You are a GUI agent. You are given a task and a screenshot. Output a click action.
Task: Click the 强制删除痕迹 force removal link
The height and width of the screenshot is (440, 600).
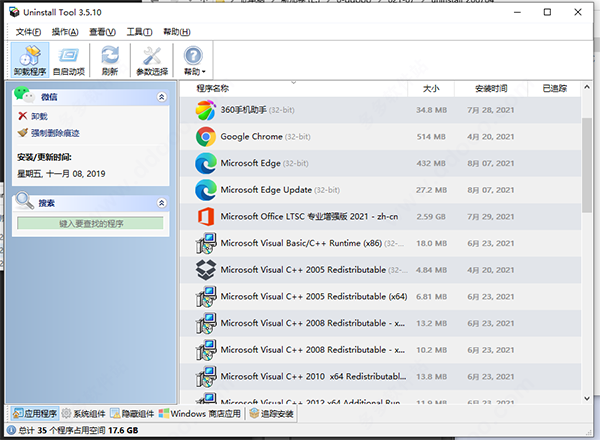pyautogui.click(x=55, y=133)
